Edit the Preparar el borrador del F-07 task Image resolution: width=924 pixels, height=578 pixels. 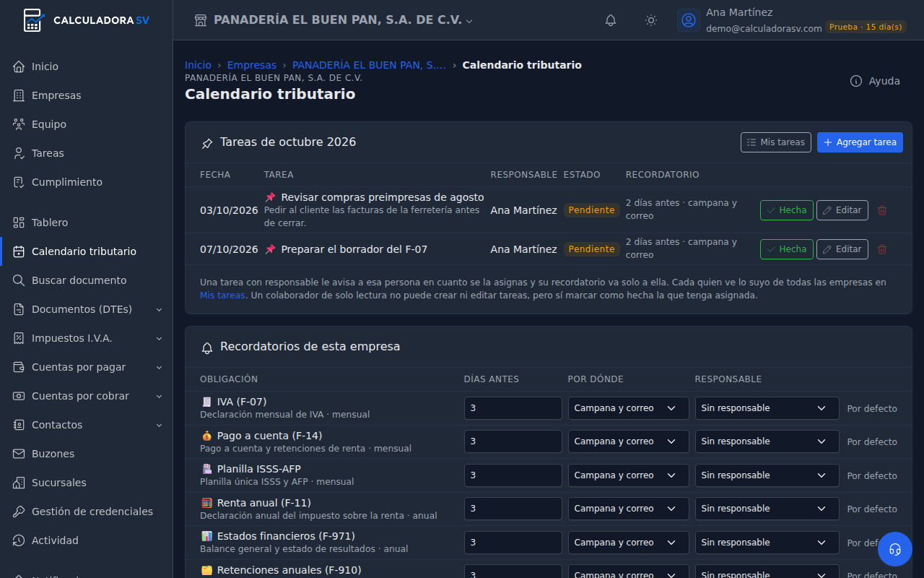(x=842, y=249)
